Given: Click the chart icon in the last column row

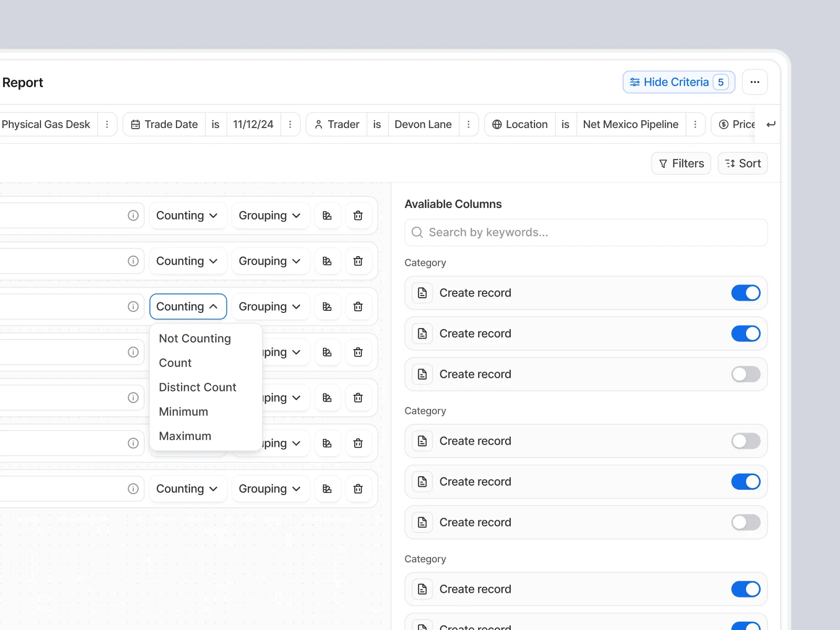Looking at the screenshot, I should [x=327, y=489].
